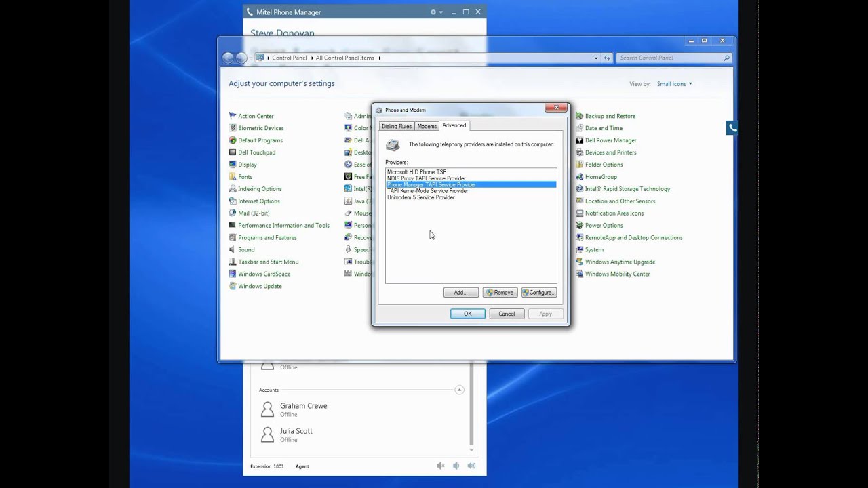Open address bar history dropdown arrow

pos(596,58)
